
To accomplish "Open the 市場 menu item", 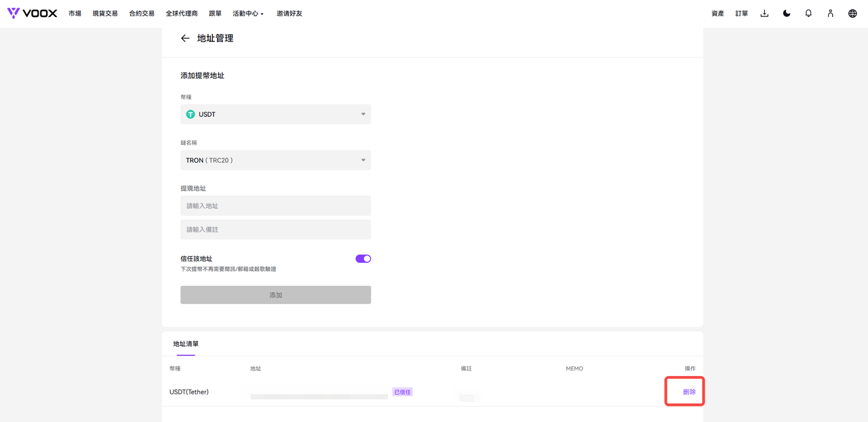I will 75,14.
